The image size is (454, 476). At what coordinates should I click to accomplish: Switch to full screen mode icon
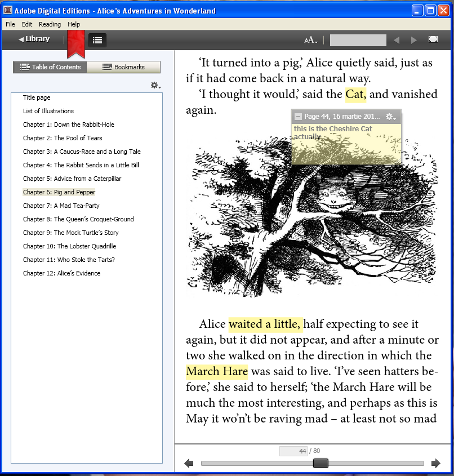coord(433,40)
